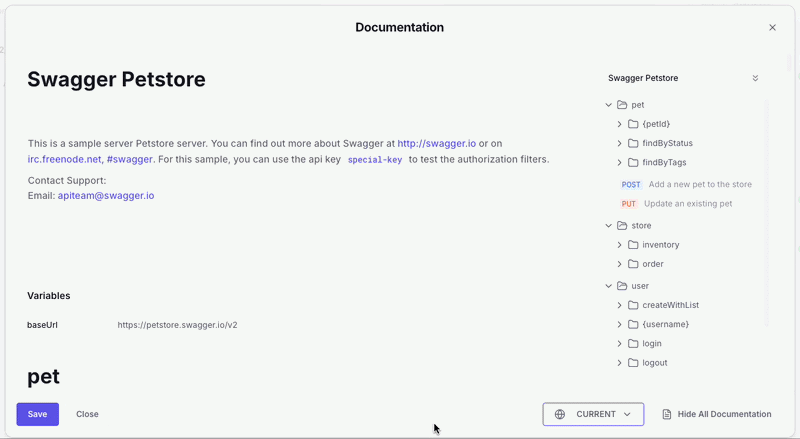Click the special-key code text
The image size is (800, 439).
pyautogui.click(x=375, y=160)
